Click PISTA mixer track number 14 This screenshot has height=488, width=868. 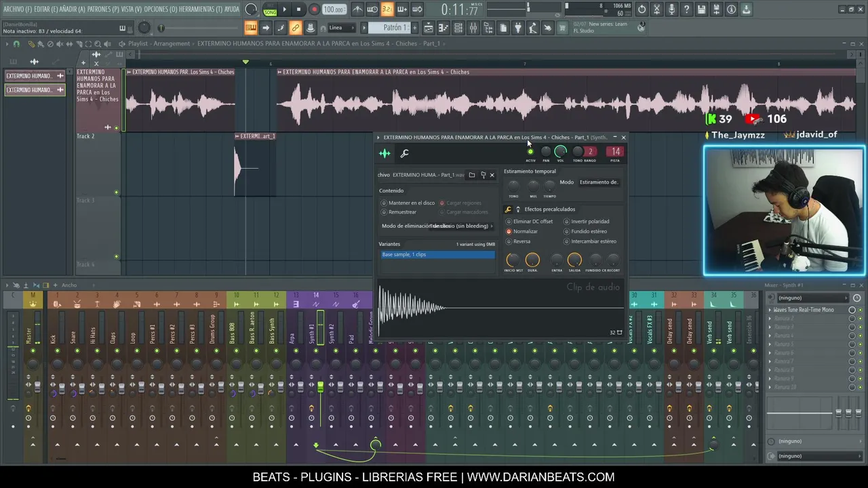[614, 152]
